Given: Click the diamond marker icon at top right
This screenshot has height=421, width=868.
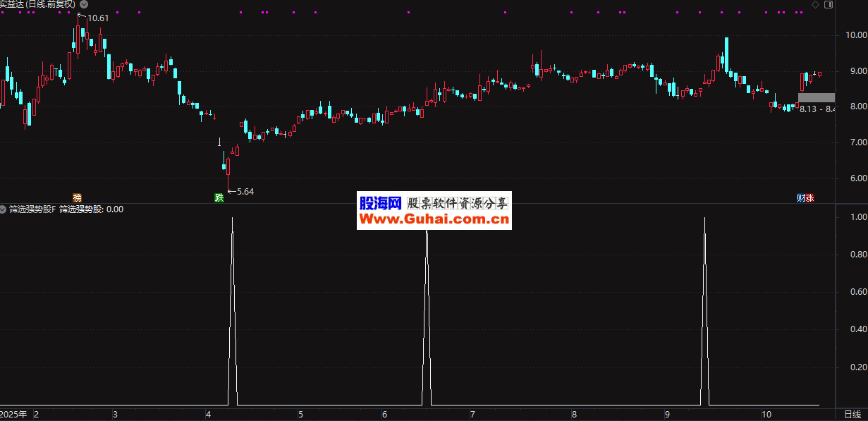Looking at the screenshot, I should [x=815, y=4].
